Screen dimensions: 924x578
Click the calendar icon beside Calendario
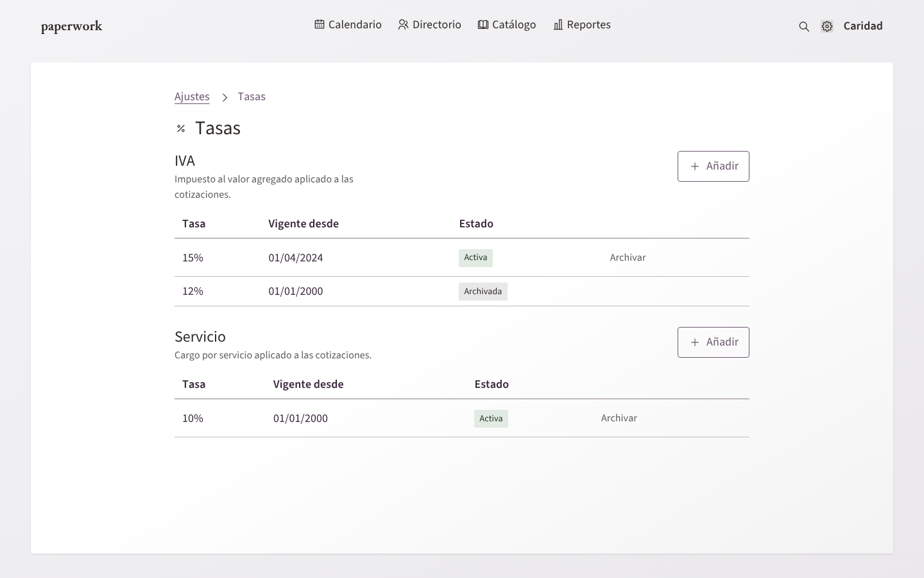click(320, 24)
